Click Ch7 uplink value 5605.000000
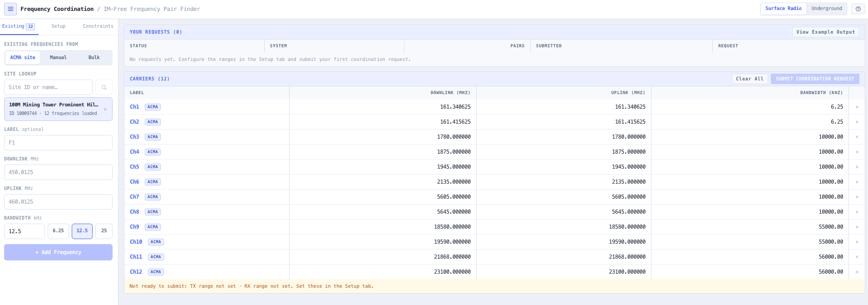 tap(629, 197)
